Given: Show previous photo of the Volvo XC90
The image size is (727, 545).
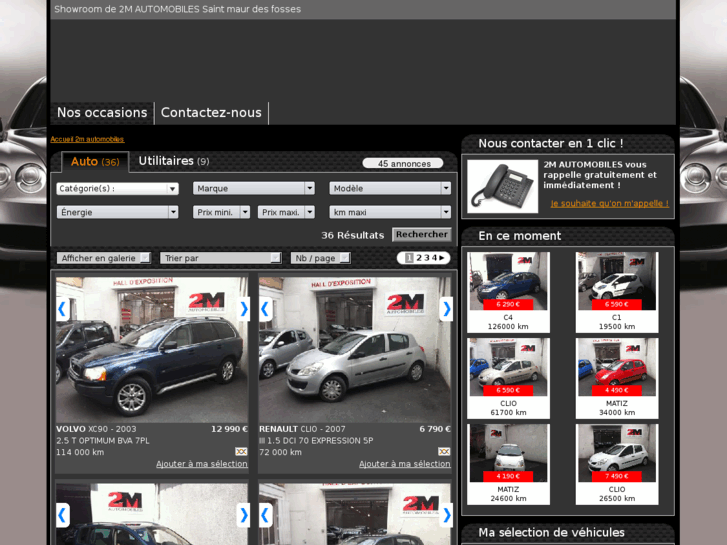Looking at the screenshot, I should (62, 309).
